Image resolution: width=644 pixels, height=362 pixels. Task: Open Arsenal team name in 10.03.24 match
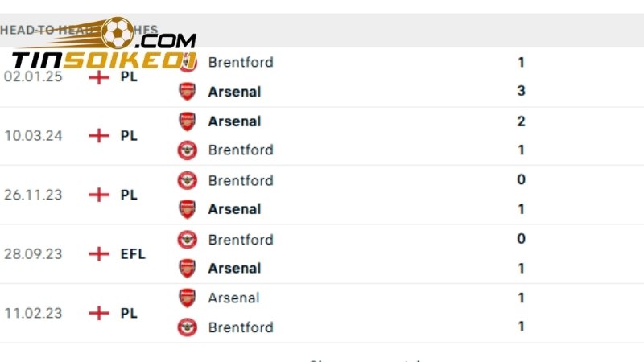click(234, 121)
